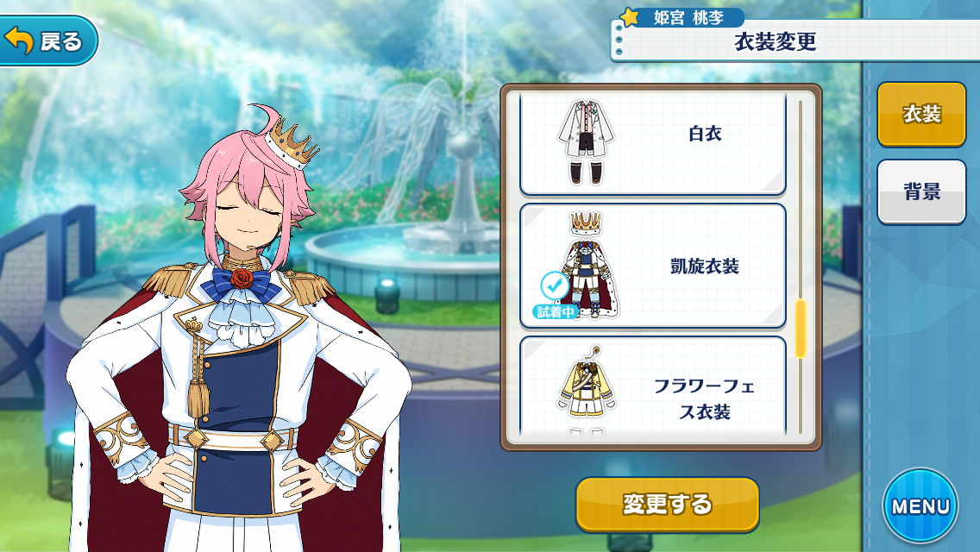Screen dimensions: 980x552
Task: Toggle the 試着中 checkmark badge
Action: point(555,294)
